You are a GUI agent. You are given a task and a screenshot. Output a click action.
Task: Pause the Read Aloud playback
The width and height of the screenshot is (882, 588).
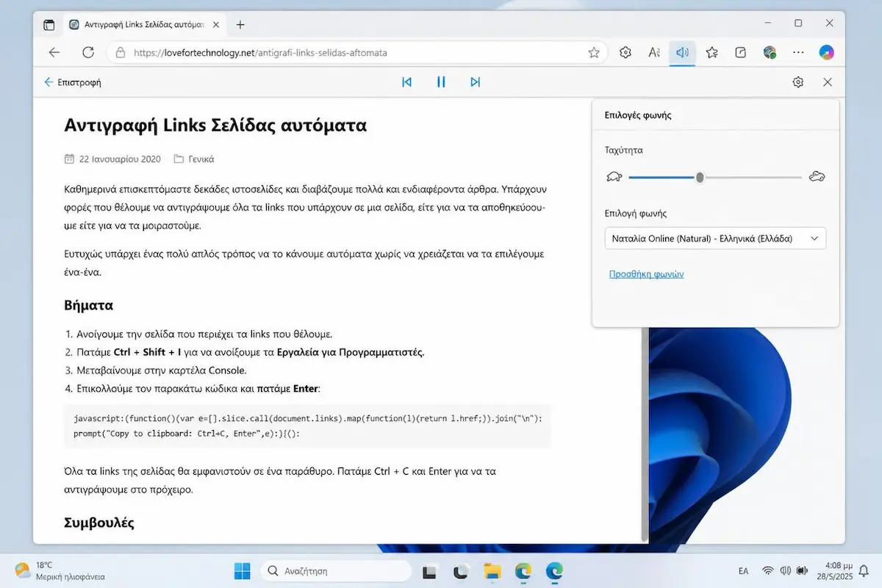tap(441, 82)
